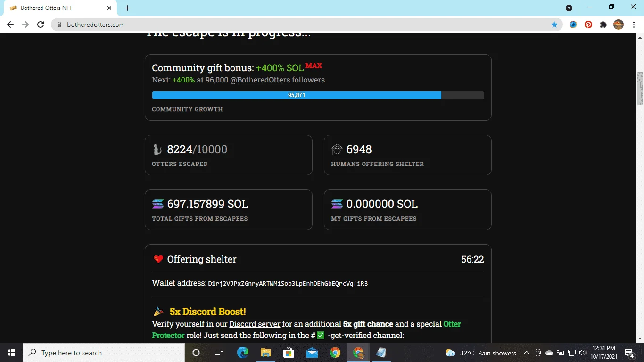Open the Extensions puzzle-piece menu

click(603, 25)
